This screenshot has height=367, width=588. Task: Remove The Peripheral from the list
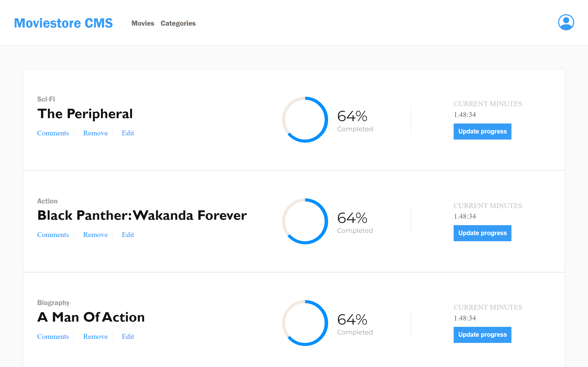(x=95, y=133)
